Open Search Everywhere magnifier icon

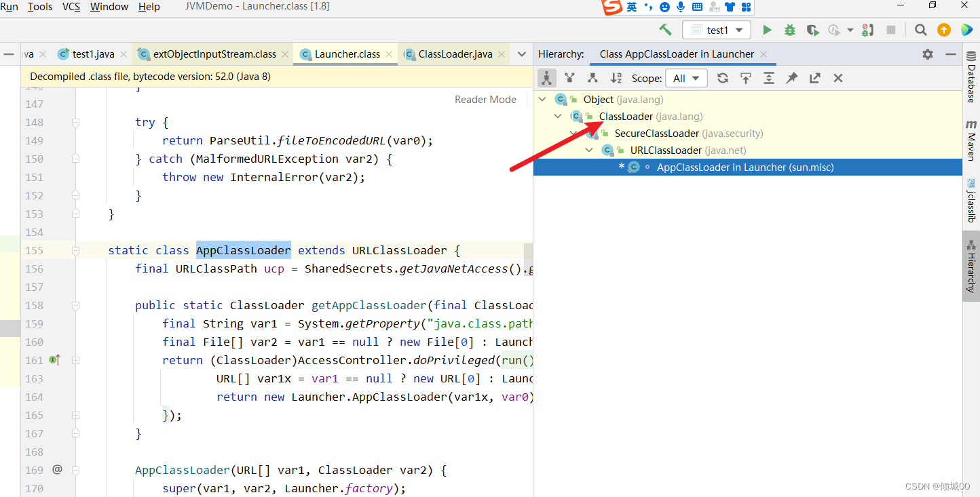pos(920,30)
